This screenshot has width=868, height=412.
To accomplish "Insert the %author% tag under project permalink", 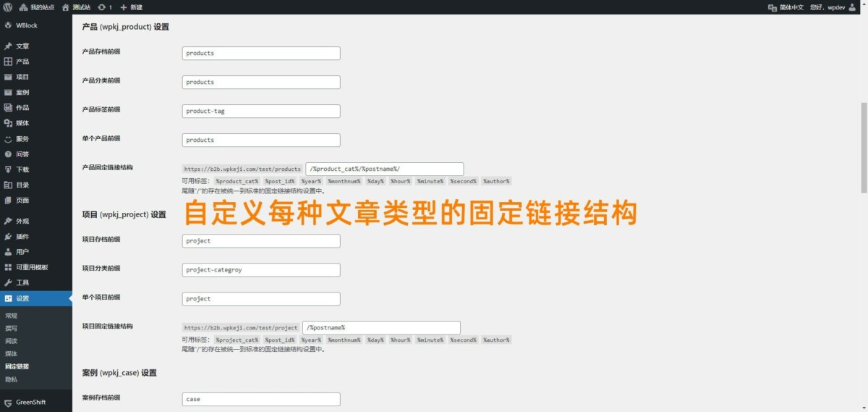I will (x=496, y=340).
